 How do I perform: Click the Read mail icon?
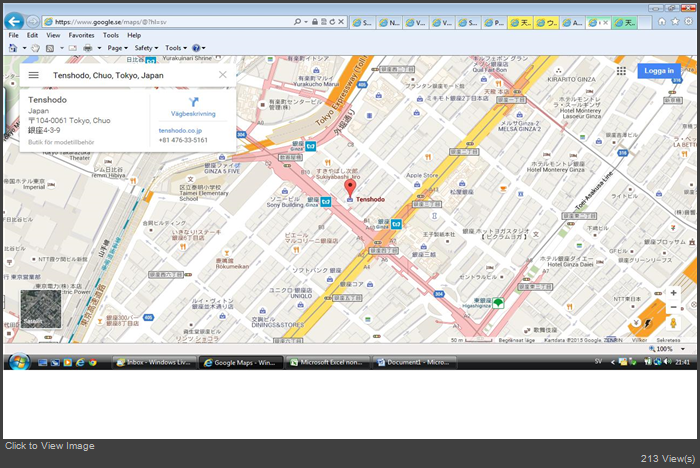(x=72, y=48)
